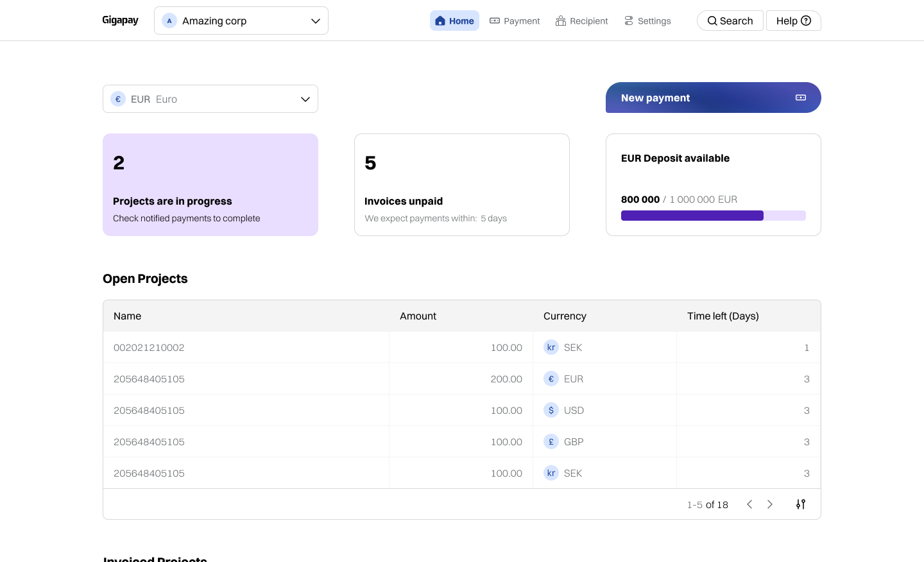Open the EUR Euro currency dropdown
Viewport: 924px width, 562px height.
[305, 99]
